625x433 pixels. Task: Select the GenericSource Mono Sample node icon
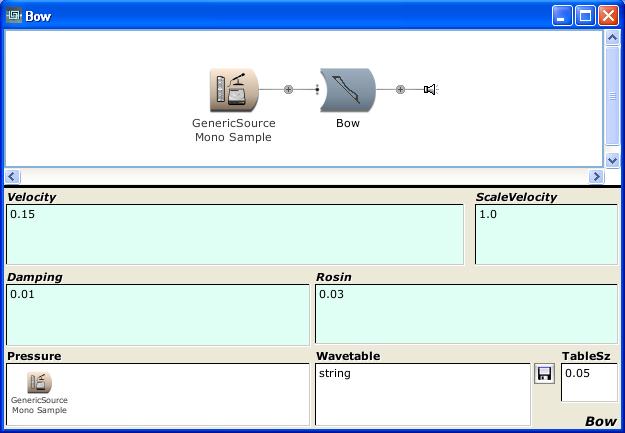234,90
